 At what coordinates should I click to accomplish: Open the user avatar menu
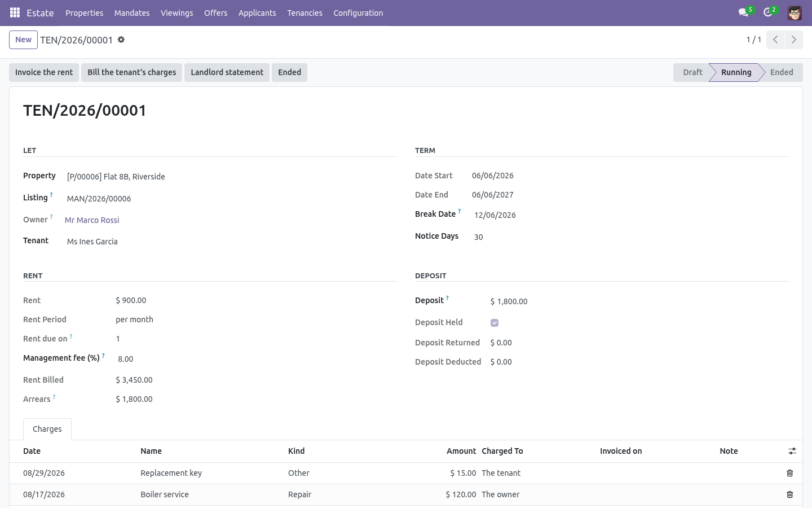click(x=795, y=13)
